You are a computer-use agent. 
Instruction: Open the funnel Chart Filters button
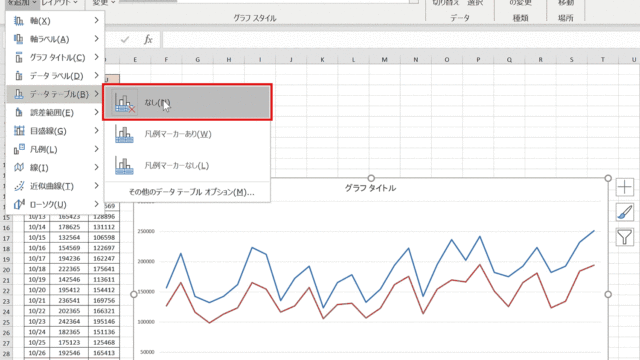click(624, 237)
